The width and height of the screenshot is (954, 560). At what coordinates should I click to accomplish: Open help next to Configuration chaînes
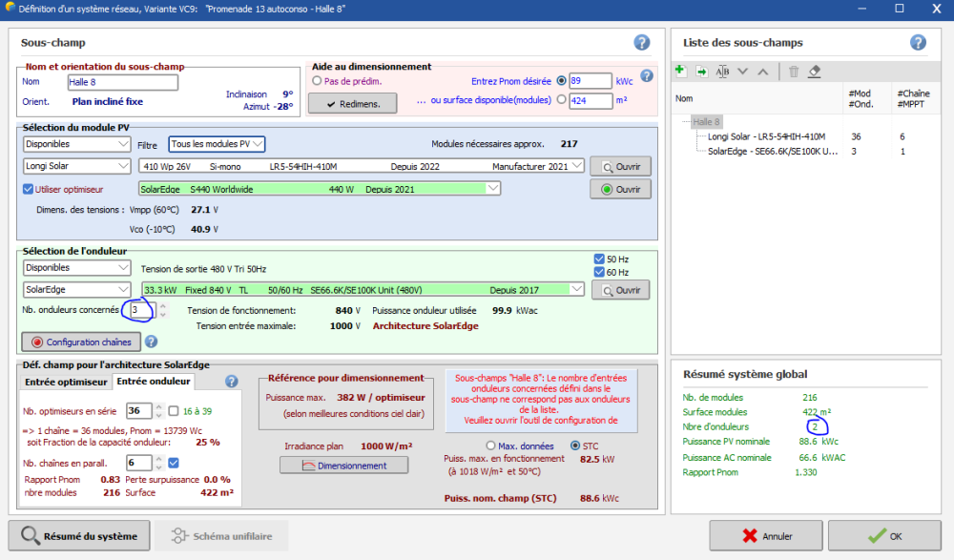(151, 342)
